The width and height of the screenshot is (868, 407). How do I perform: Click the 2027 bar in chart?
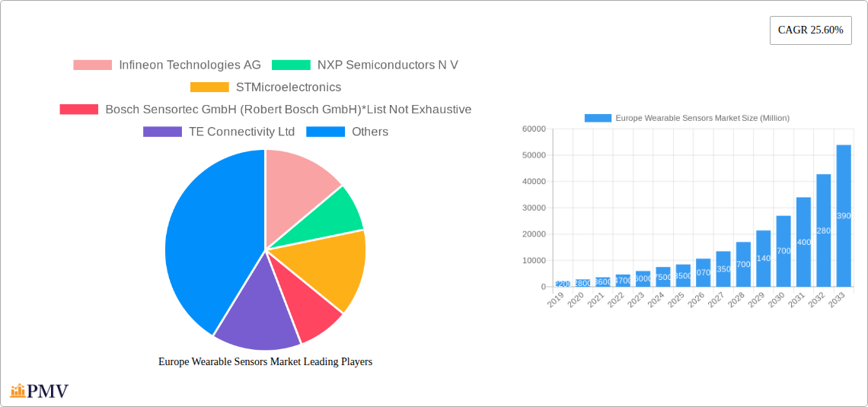coord(723,269)
